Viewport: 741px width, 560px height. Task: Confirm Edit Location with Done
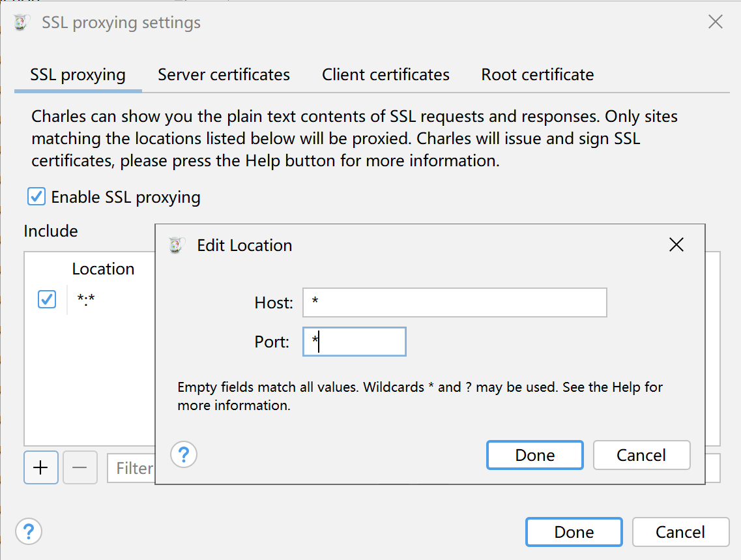[535, 455]
